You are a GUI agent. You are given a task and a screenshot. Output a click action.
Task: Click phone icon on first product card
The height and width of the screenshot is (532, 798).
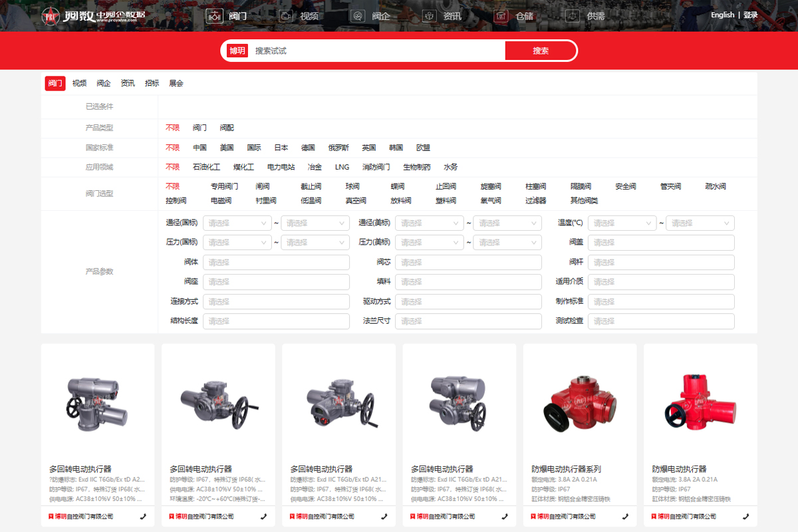tap(143, 516)
